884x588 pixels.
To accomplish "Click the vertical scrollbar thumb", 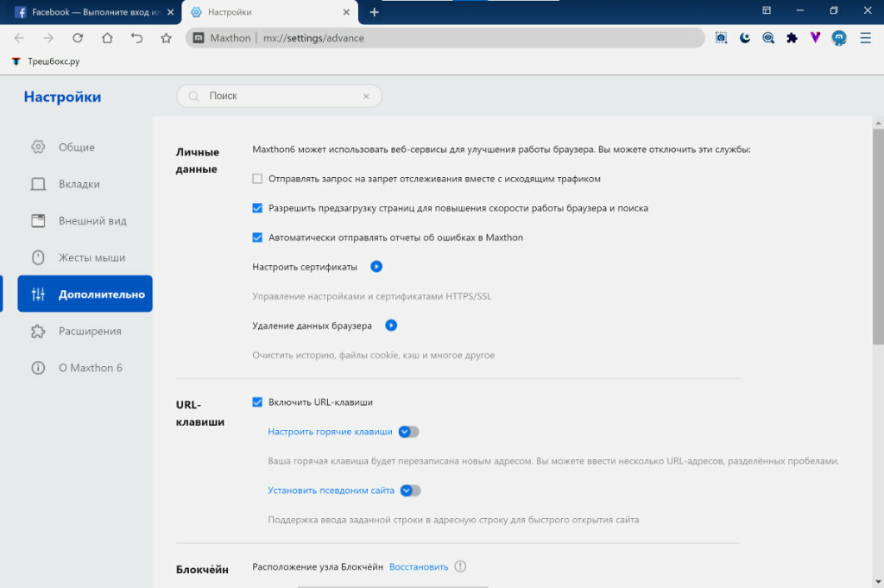I will (878, 237).
